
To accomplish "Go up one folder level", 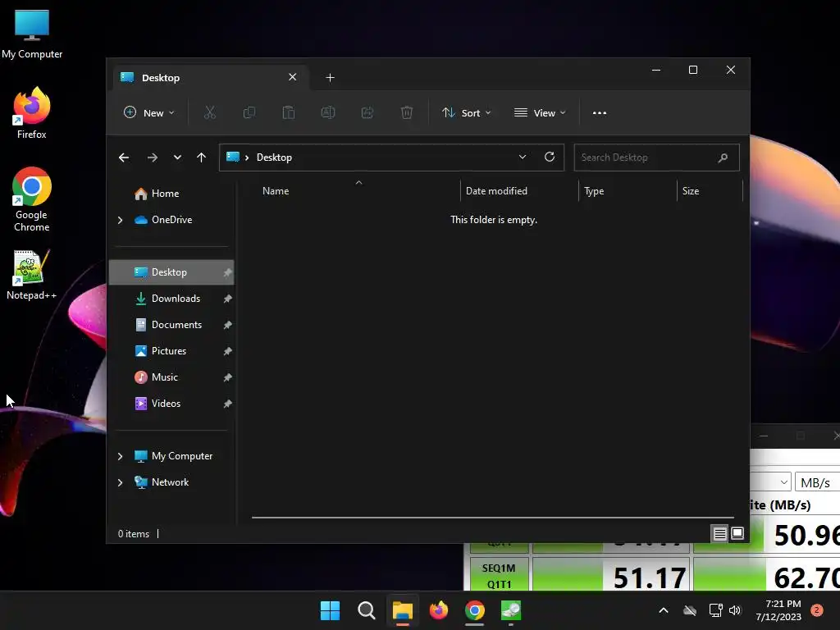I will 202,157.
